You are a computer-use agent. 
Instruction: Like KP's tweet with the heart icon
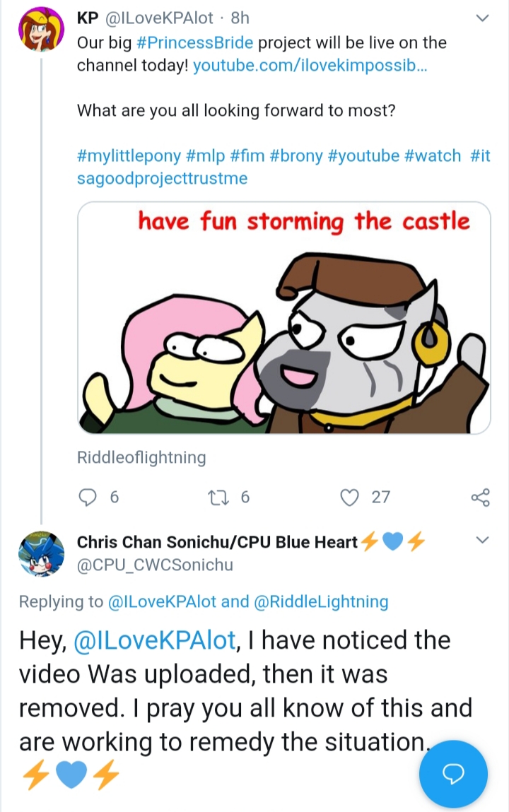[349, 497]
